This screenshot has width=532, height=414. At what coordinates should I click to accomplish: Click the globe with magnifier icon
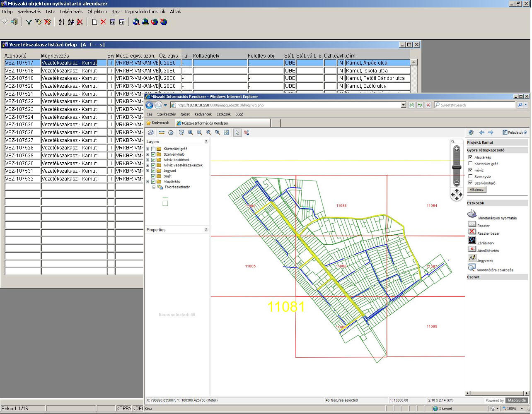click(x=136, y=22)
